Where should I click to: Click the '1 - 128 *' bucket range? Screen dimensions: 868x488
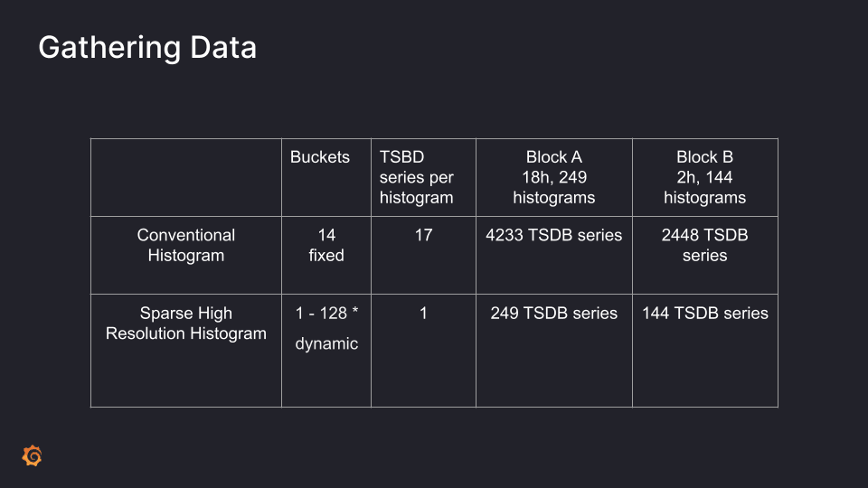[x=326, y=314]
